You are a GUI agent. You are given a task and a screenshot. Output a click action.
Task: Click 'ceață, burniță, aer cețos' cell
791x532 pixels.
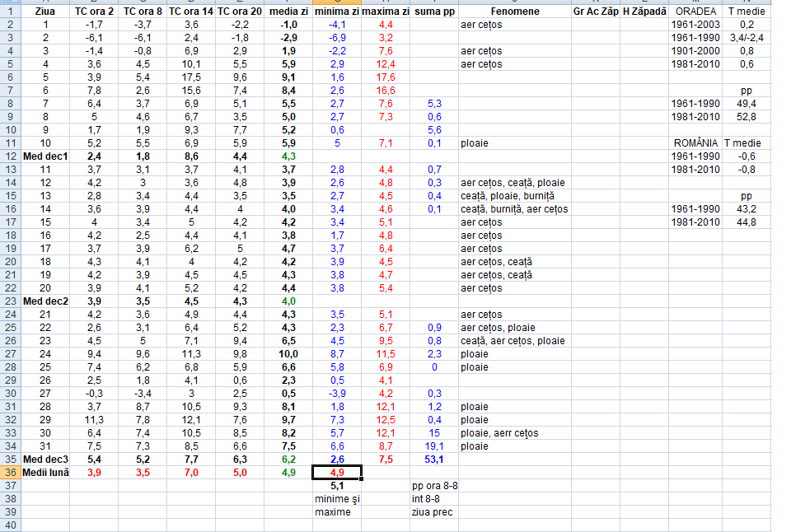[x=515, y=209]
